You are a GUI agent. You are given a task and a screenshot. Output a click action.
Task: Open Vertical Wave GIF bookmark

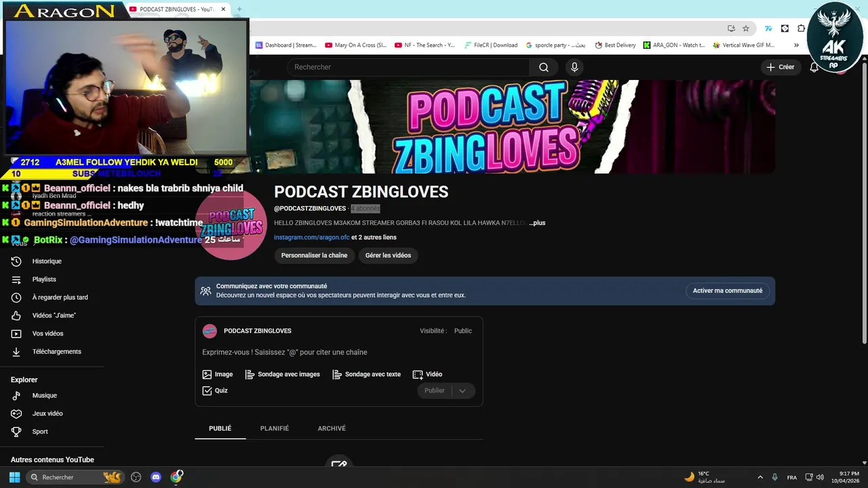[x=744, y=45]
